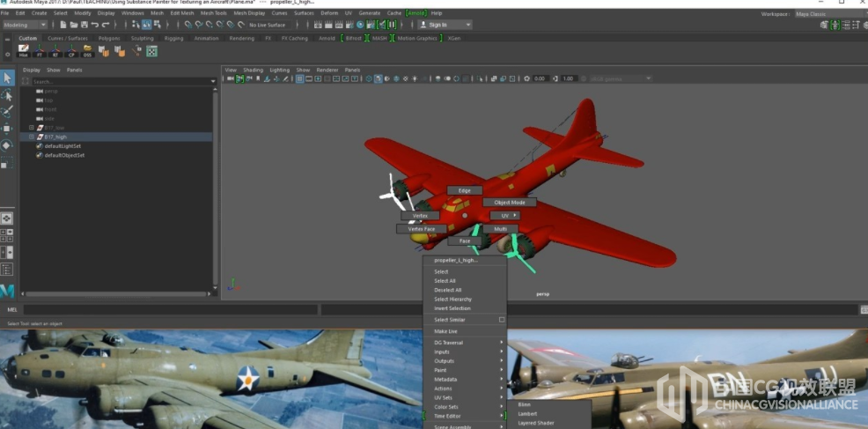The height and width of the screenshot is (429, 868).
Task: Choose Face in the marking menu
Action: [465, 241]
